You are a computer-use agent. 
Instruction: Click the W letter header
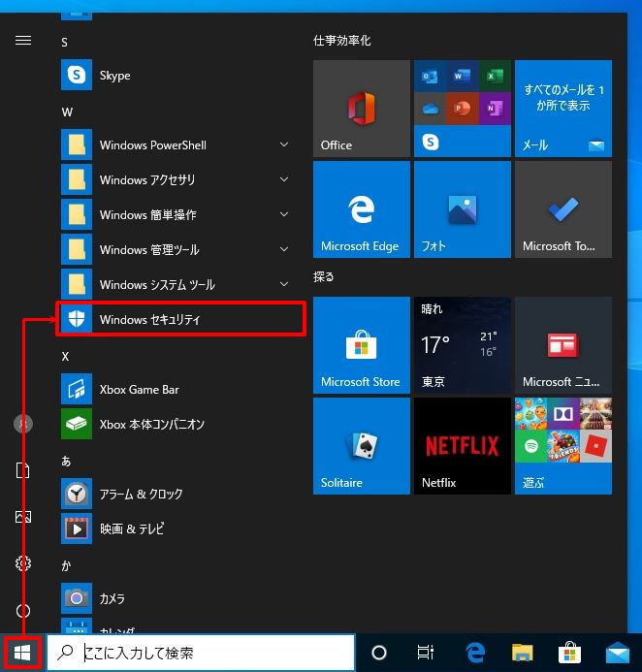67,112
